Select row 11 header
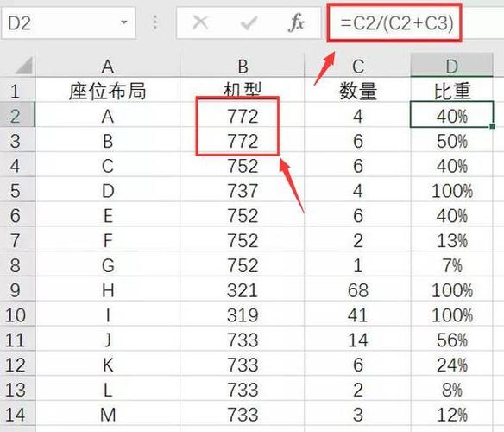Screen dimensions: 504x432 16,339
